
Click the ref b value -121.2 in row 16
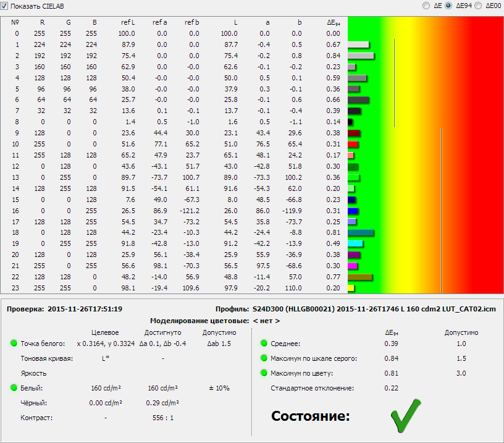(x=190, y=211)
